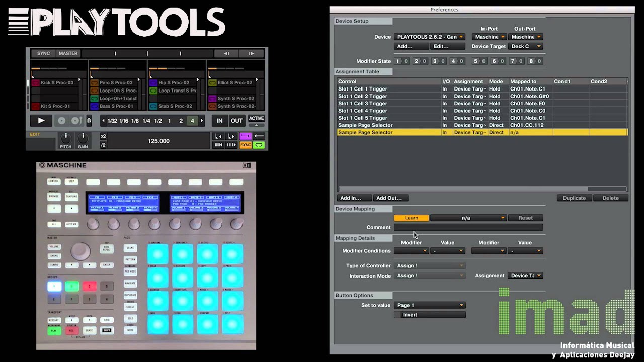Screen dimensions: 644x362
Task: Click Stab S Proc-02 cyan cell icon
Action: 153,106
